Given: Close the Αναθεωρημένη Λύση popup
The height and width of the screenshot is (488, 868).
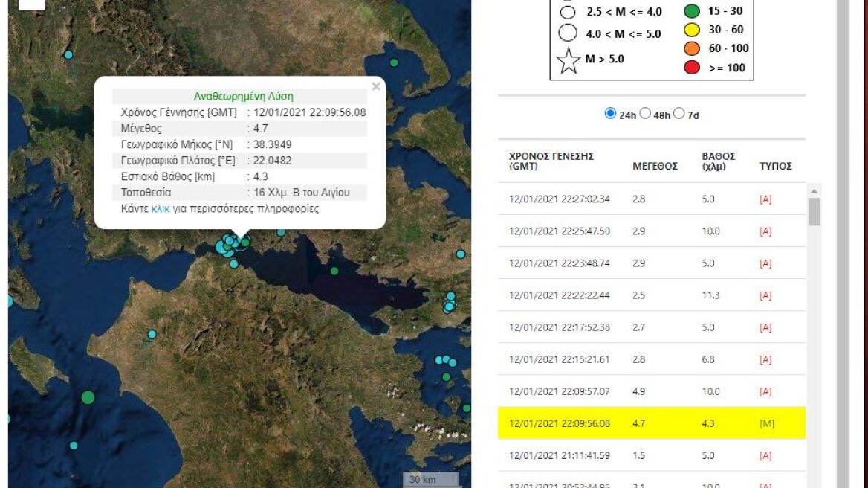Looking at the screenshot, I should (377, 86).
